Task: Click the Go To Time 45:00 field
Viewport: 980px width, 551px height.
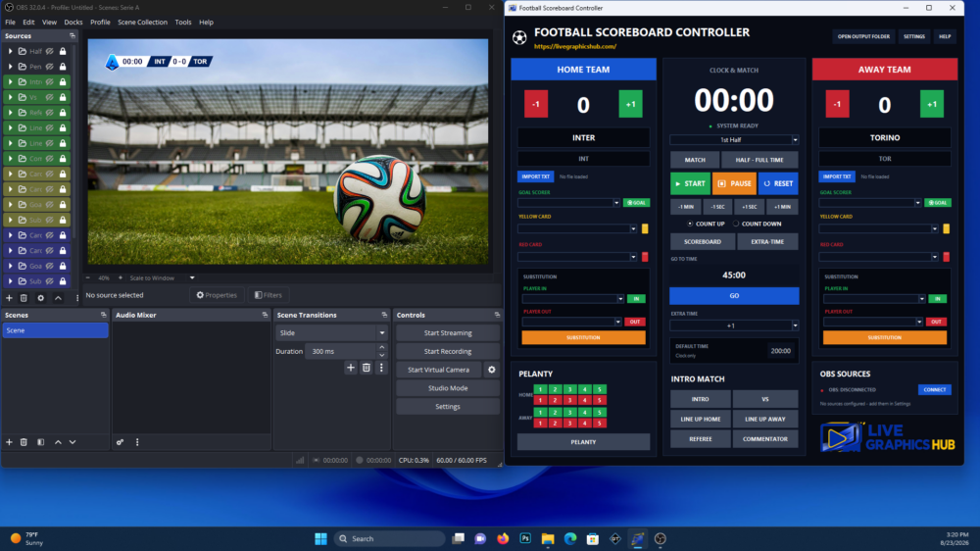Action: (734, 275)
